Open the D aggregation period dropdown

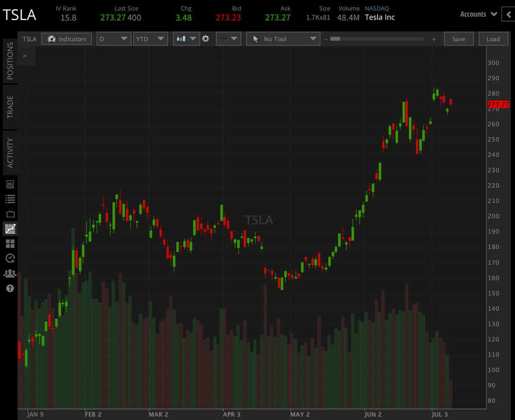tap(114, 39)
